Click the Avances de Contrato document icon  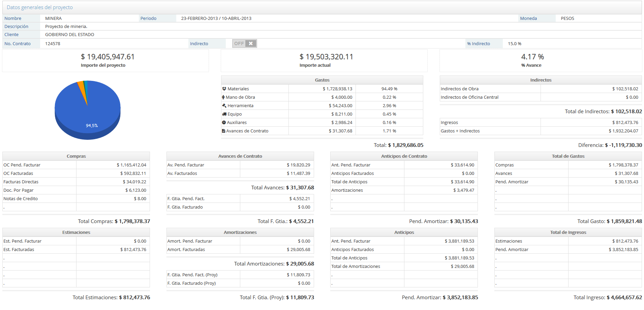(x=223, y=131)
